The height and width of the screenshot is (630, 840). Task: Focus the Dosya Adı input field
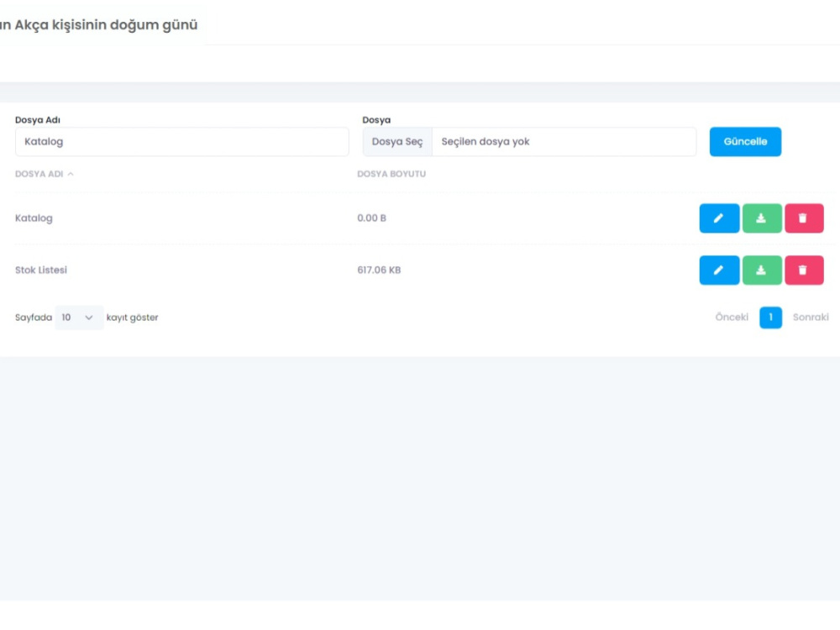point(182,141)
